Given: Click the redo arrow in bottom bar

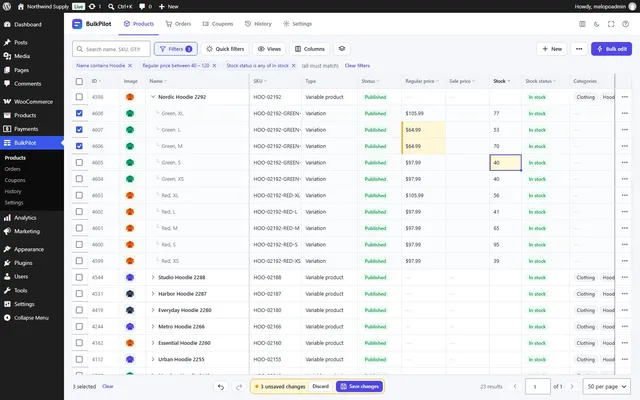Looking at the screenshot, I should (x=239, y=387).
